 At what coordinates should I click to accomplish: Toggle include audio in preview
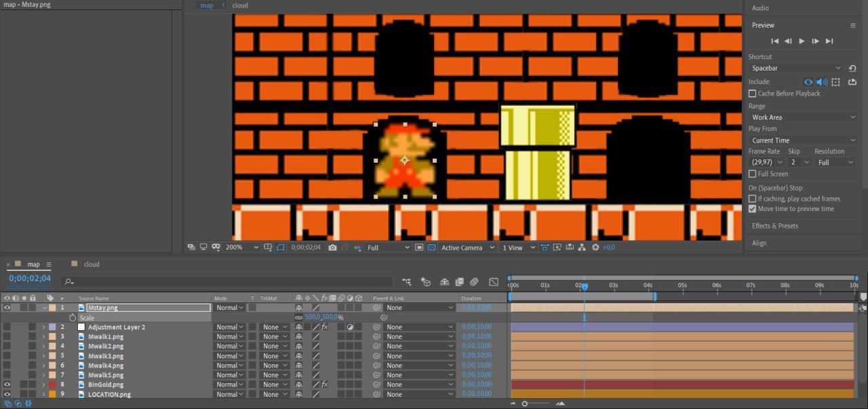822,82
